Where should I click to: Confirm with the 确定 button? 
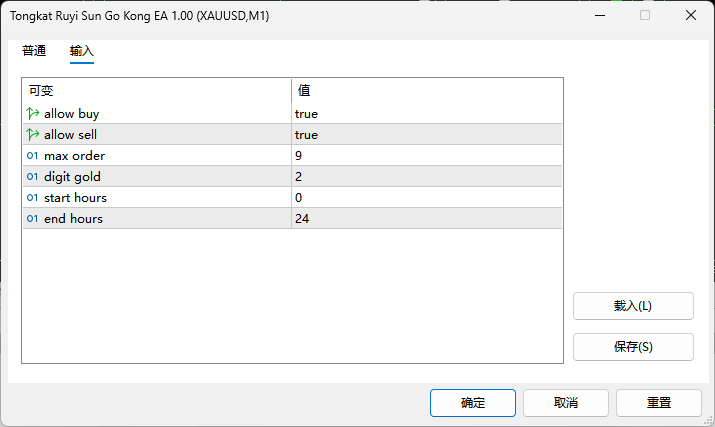472,403
